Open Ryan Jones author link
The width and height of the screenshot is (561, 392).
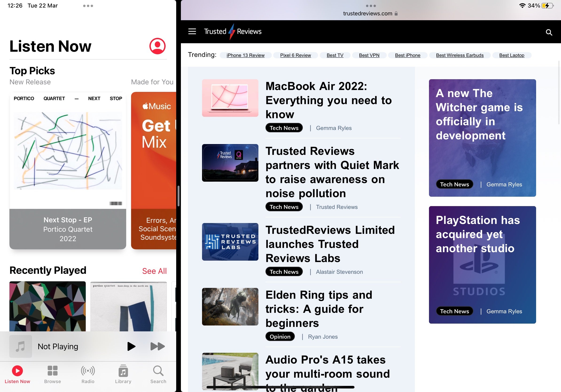click(x=323, y=337)
